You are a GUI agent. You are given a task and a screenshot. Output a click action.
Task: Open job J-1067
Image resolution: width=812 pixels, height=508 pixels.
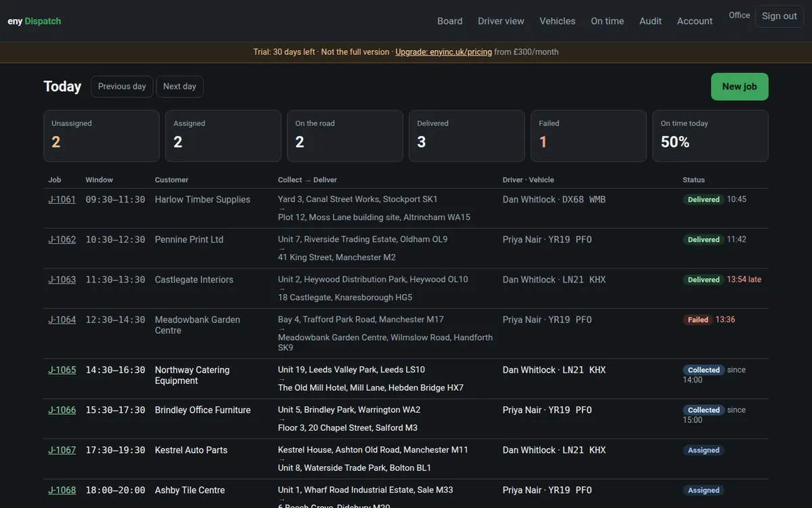coord(62,450)
